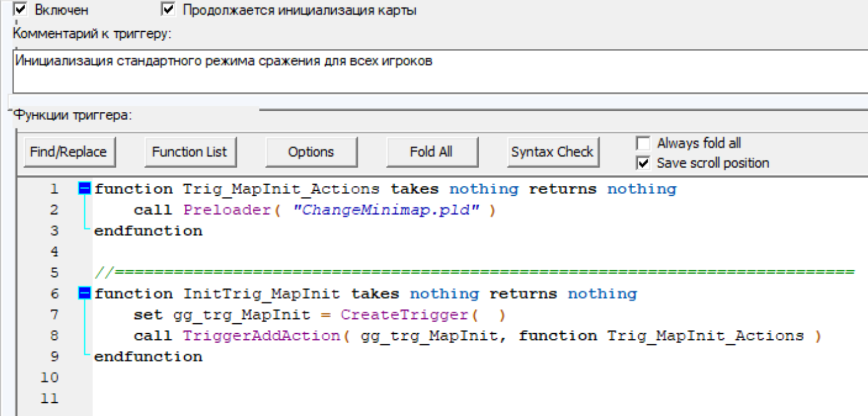The width and height of the screenshot is (868, 416).
Task: Click the Function List button
Action: click(190, 152)
